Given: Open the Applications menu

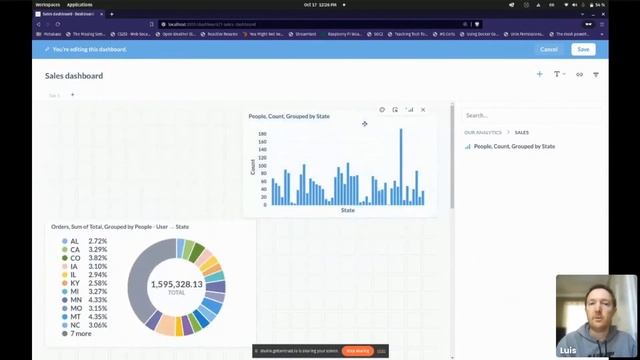Looking at the screenshot, I should pyautogui.click(x=80, y=4).
